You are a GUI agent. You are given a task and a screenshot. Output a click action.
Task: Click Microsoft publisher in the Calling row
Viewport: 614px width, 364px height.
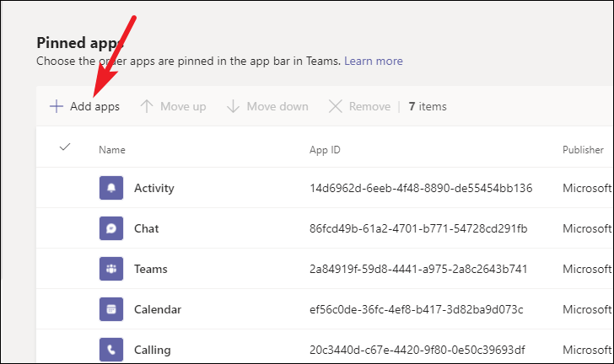[587, 350]
